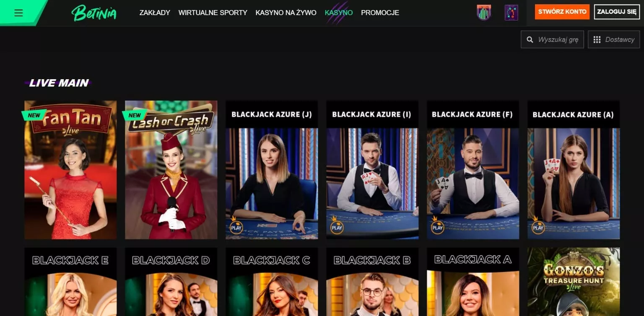This screenshot has width=644, height=316.
Task: Click the shield badge icon in header
Action: pos(484,13)
